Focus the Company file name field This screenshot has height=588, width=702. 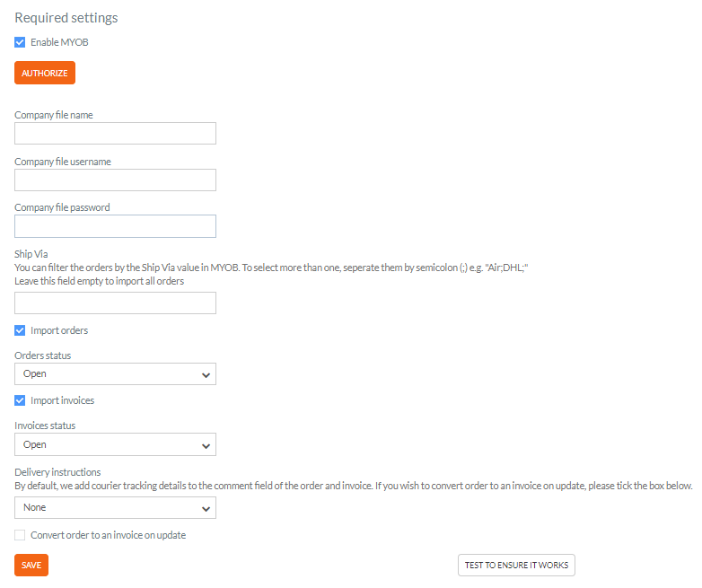click(115, 134)
